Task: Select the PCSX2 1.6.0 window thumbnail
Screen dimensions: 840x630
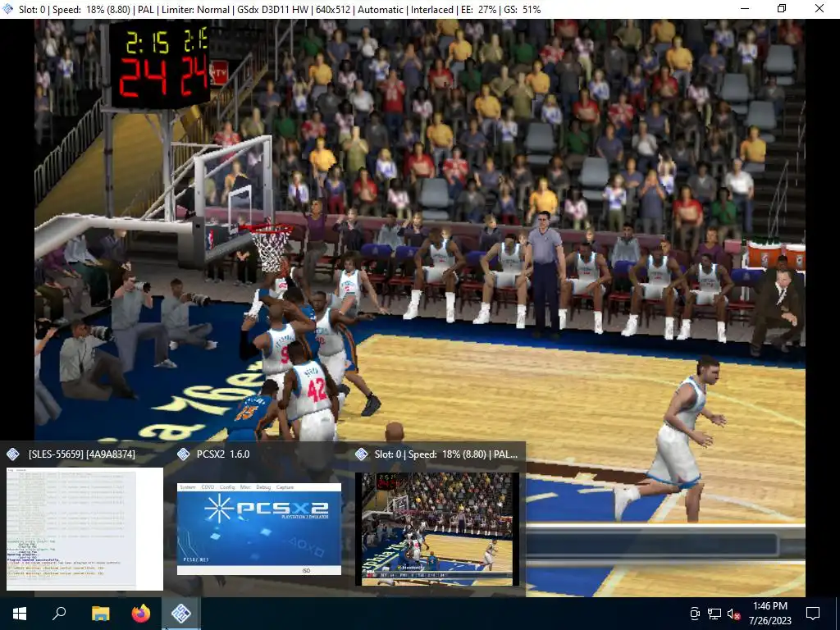Action: [258, 529]
